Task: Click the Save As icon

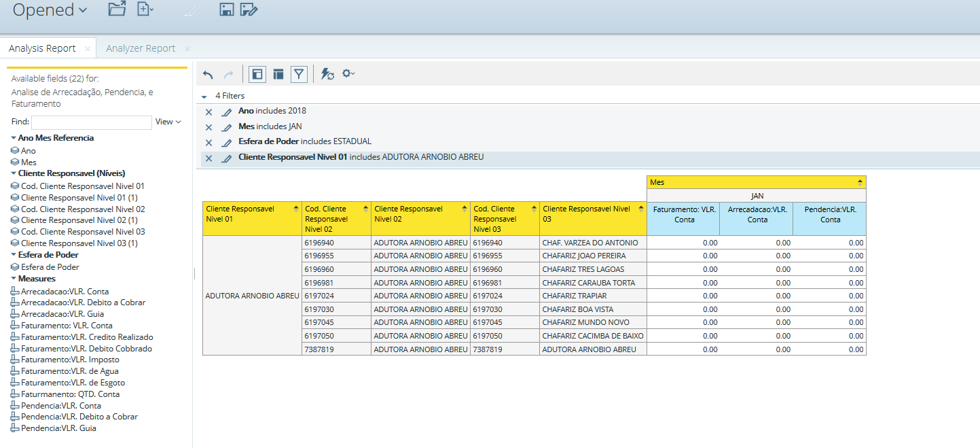Action: (x=249, y=9)
